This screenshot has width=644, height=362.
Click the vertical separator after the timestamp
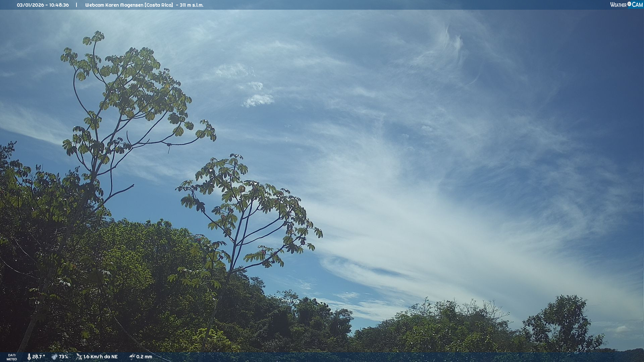[x=76, y=5]
